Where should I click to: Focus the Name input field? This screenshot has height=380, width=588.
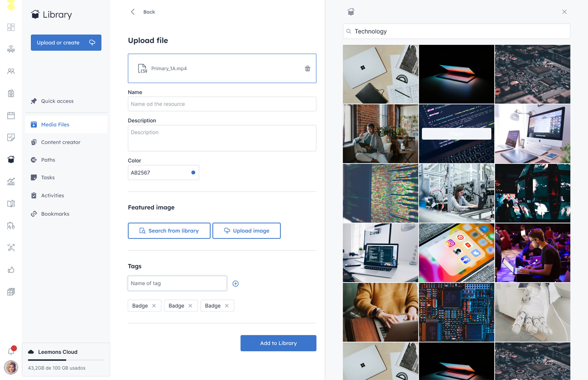[222, 104]
